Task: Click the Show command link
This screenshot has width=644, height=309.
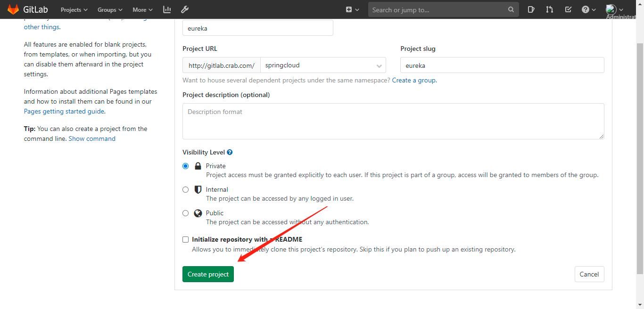Action: pyautogui.click(x=92, y=138)
